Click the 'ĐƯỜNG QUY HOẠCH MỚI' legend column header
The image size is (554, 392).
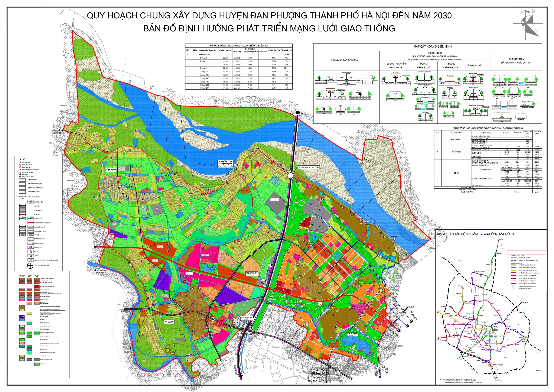34,197
